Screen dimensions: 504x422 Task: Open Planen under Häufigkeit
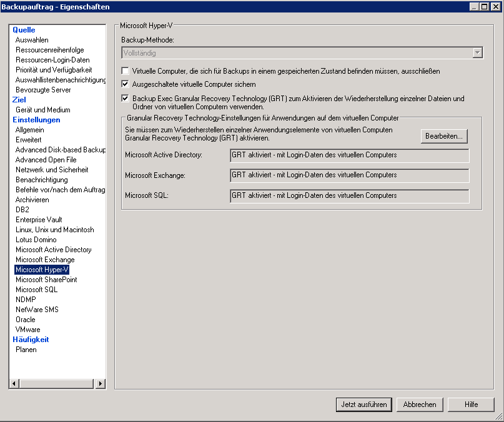click(26, 350)
